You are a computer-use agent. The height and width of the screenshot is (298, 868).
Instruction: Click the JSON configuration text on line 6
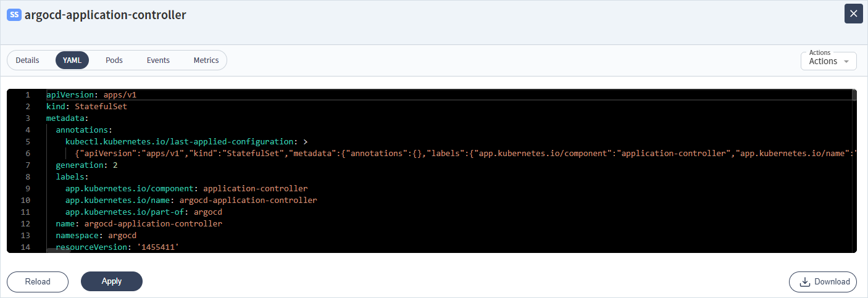point(465,154)
